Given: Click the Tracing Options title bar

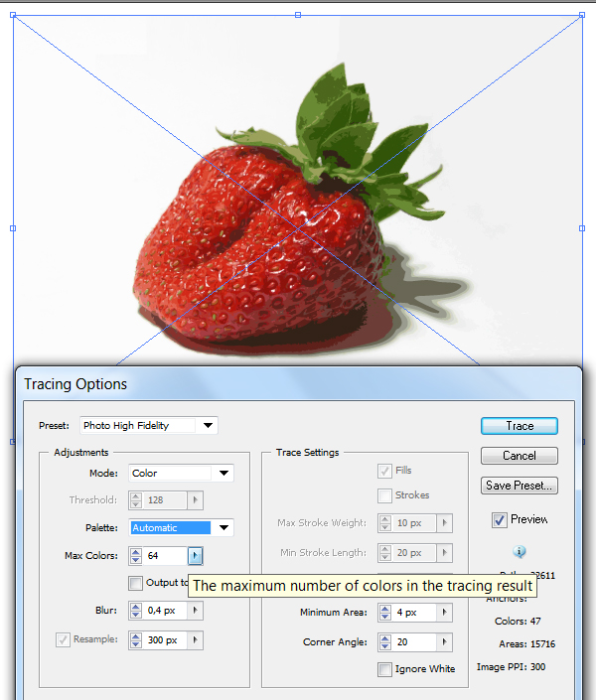Looking at the screenshot, I should 298,384.
